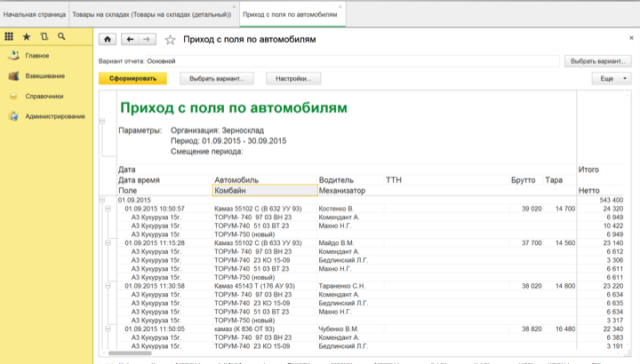The image size is (640, 364).
Task: Open the Взвешивание section
Action: 44,75
